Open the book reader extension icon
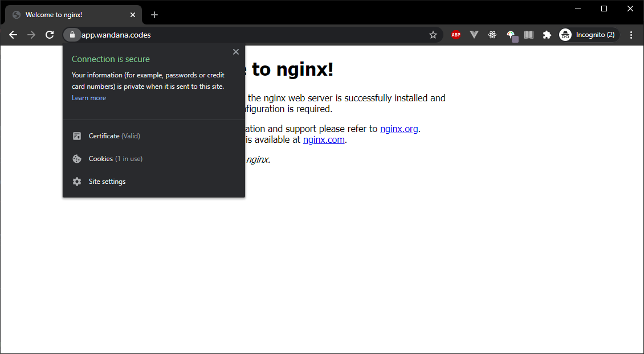644x354 pixels. [x=529, y=35]
